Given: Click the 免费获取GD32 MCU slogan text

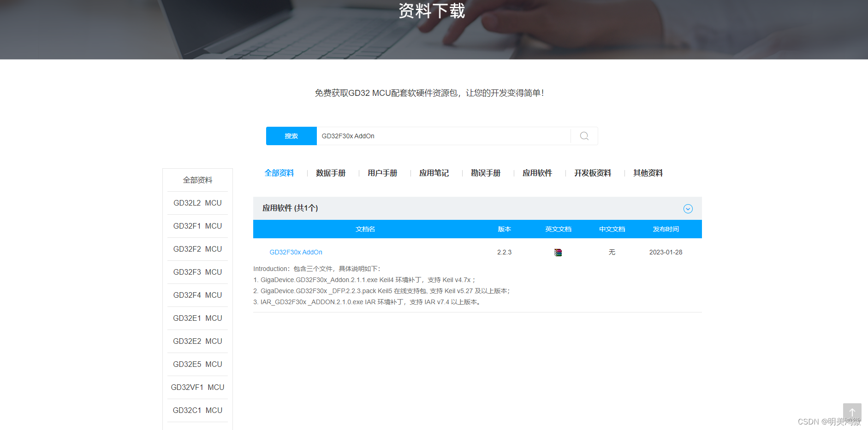Looking at the screenshot, I should coord(429,93).
